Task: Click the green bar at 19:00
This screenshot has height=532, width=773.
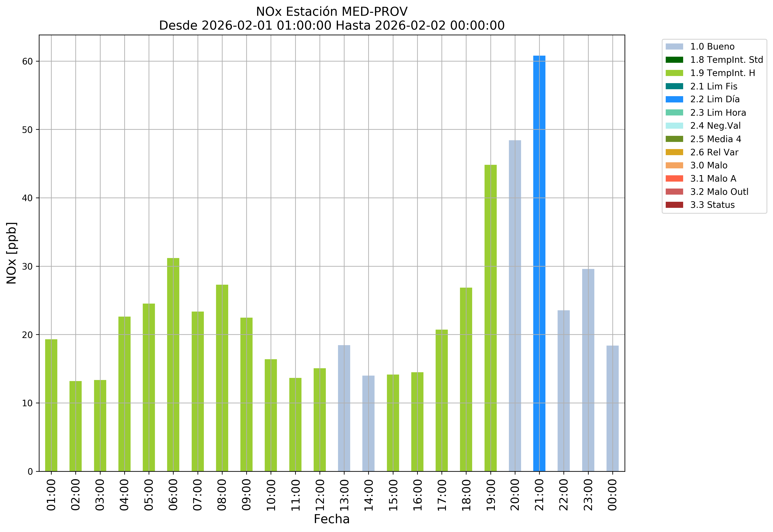Action: (x=490, y=318)
